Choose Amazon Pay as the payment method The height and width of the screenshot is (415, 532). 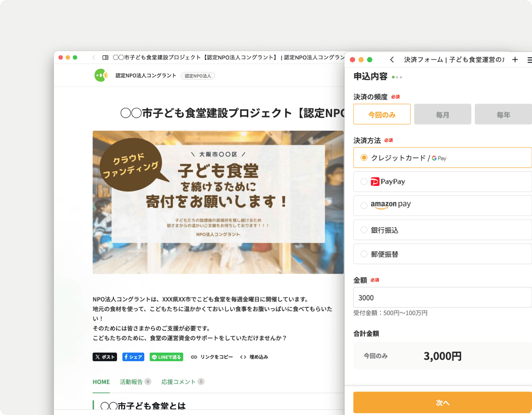pos(364,206)
